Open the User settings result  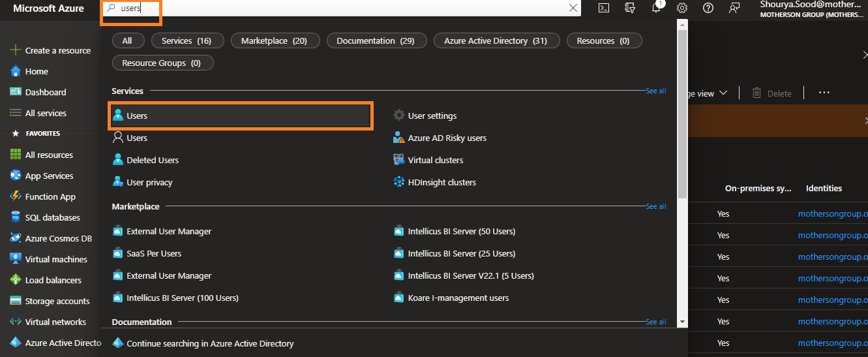tap(425, 116)
